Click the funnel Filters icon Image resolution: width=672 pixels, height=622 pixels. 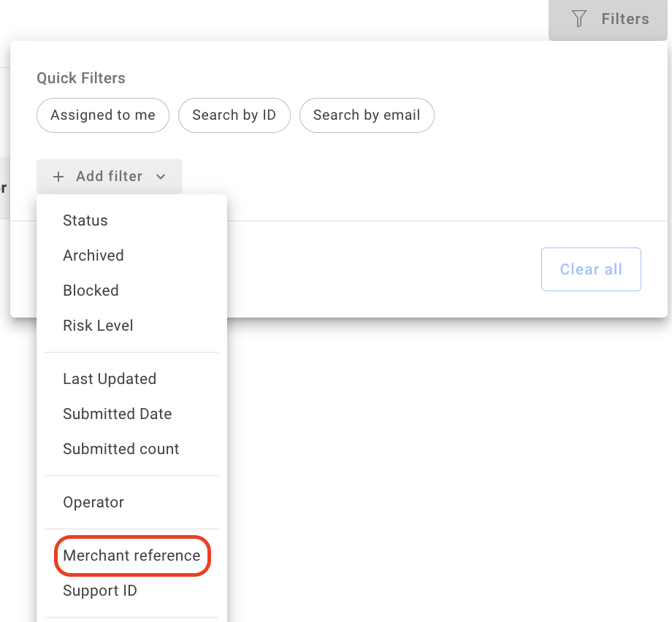tap(579, 19)
